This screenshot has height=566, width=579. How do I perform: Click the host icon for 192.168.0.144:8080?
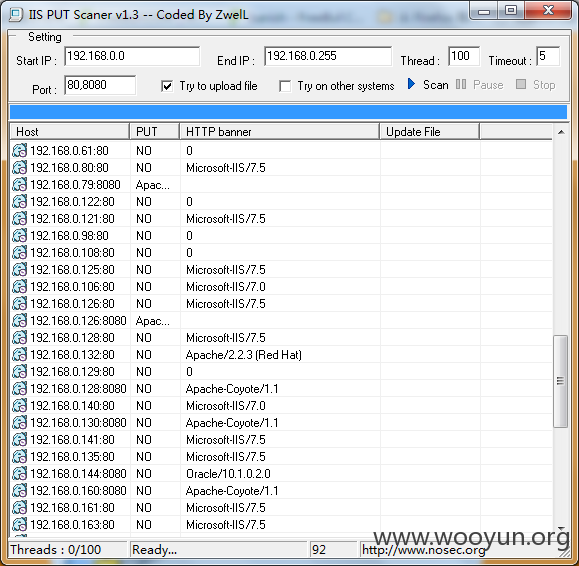click(x=20, y=473)
